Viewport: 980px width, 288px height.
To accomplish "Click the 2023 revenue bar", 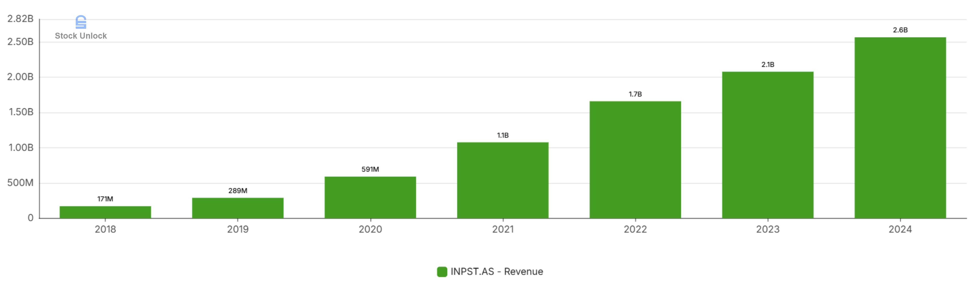I will tap(768, 145).
